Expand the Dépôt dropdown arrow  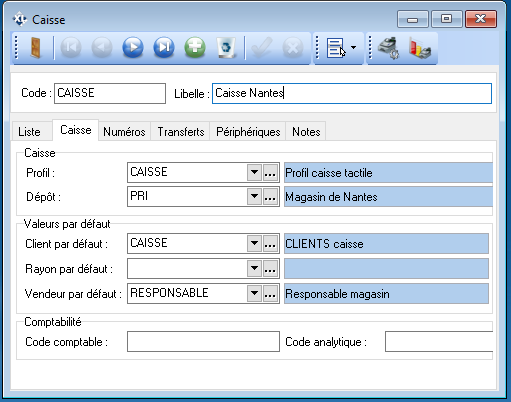254,196
